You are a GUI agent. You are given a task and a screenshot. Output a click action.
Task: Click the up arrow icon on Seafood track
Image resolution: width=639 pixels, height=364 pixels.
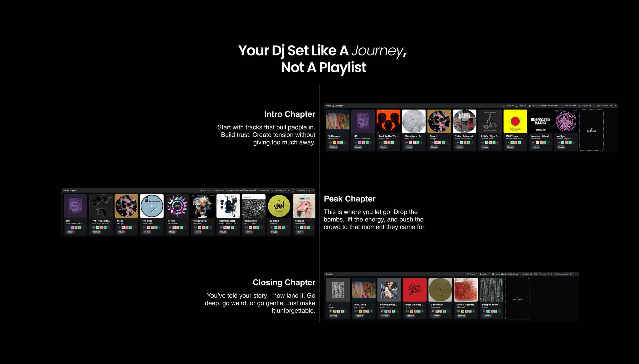[287, 227]
